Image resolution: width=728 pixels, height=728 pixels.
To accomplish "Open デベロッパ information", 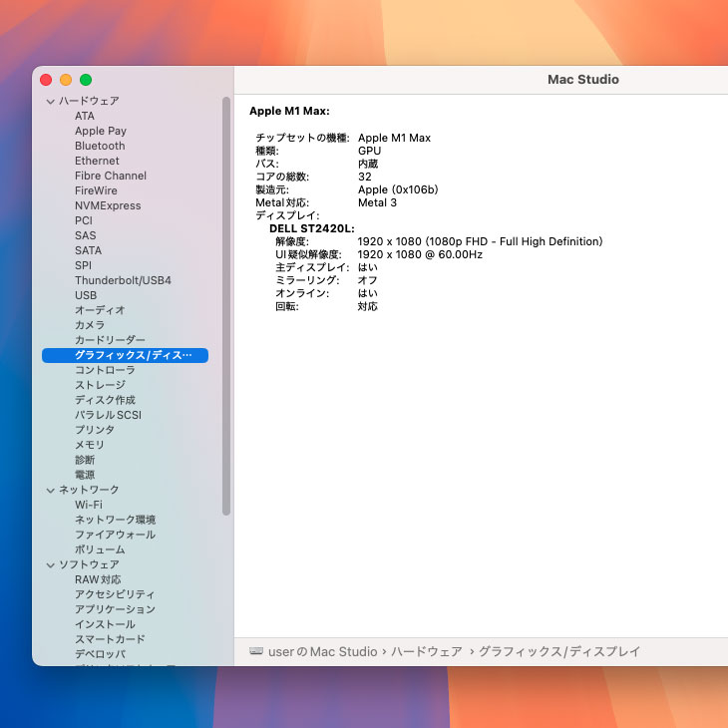I will click(101, 654).
